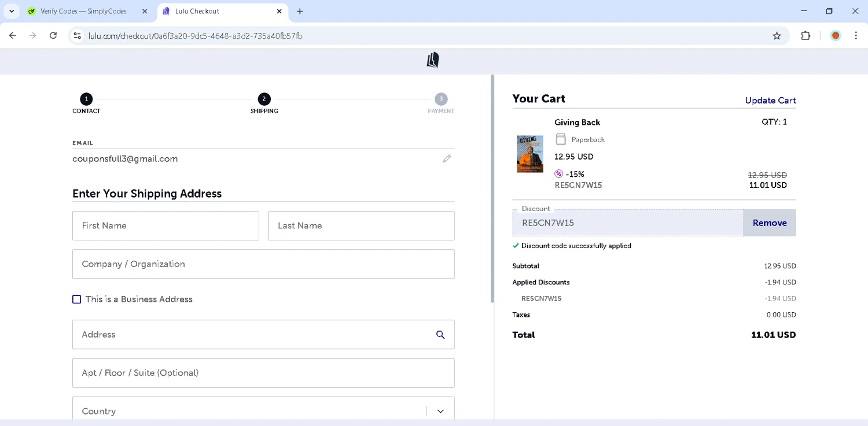Open a new browser tab
This screenshot has width=868, height=426.
click(x=300, y=11)
